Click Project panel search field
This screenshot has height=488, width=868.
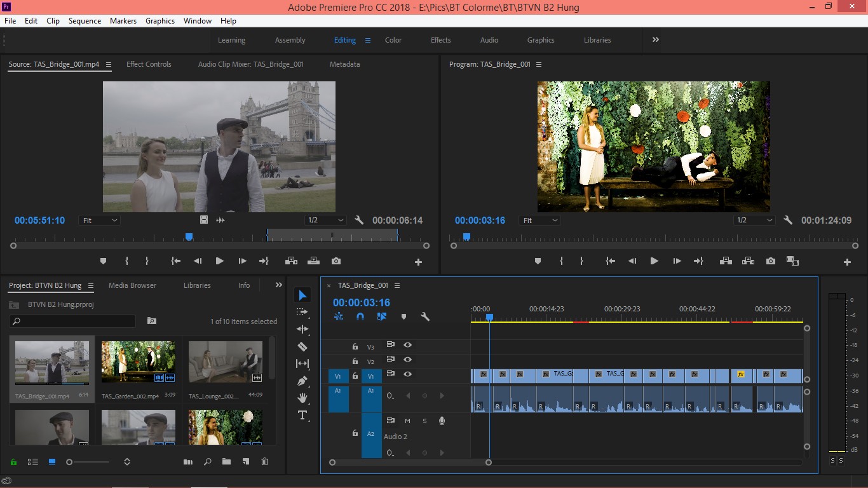coord(72,321)
